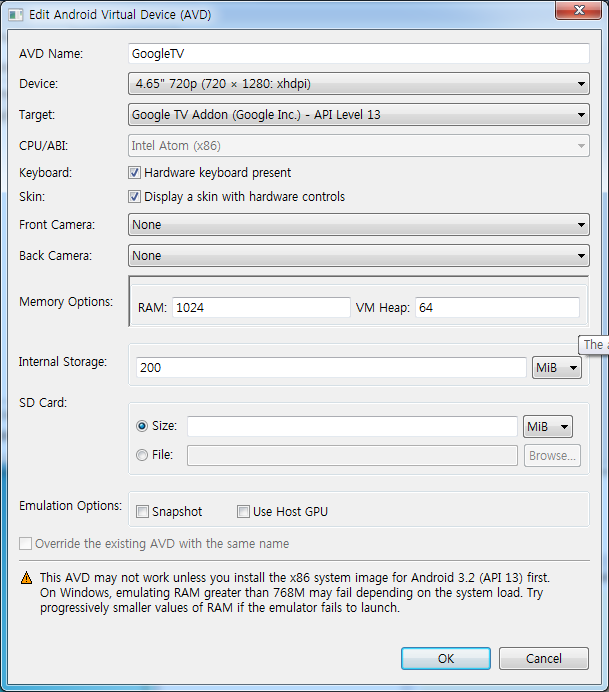Click the 'RAM:' label
This screenshot has width=609, height=692.
point(152,308)
